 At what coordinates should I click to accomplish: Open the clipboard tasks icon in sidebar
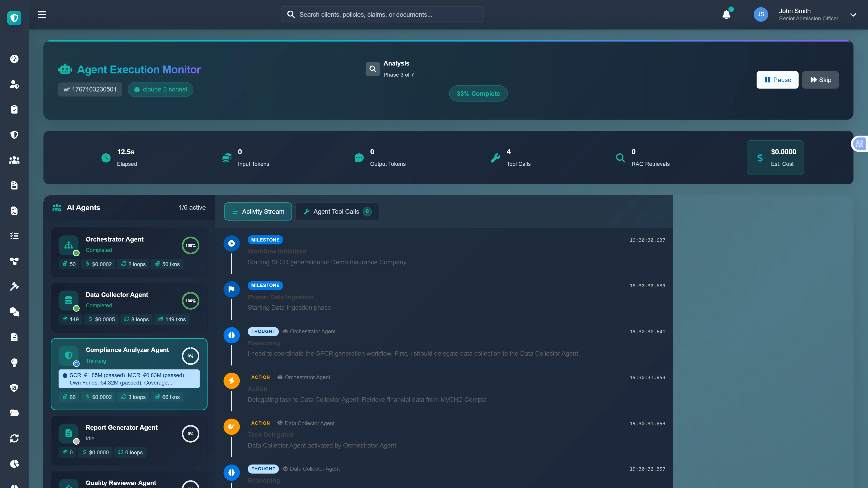(x=14, y=109)
